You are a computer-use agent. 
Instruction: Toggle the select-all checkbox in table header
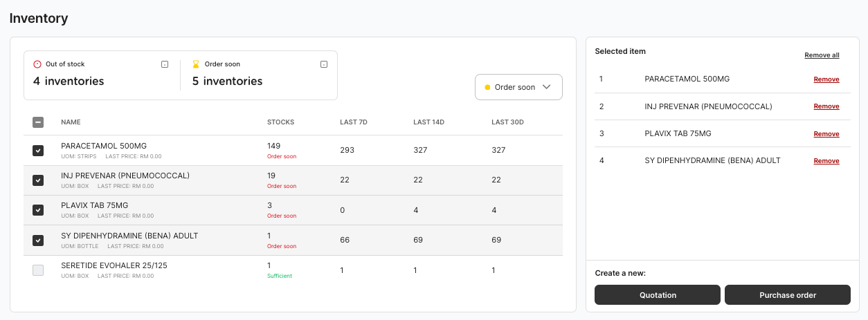pyautogui.click(x=38, y=122)
